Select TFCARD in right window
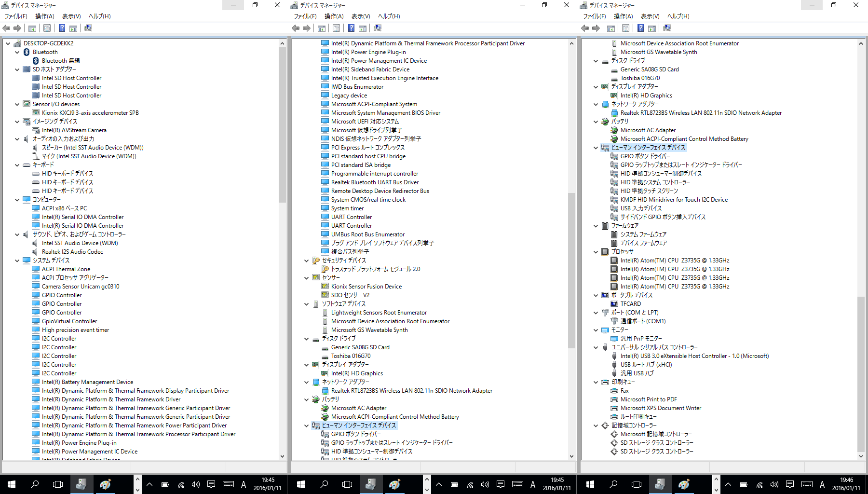868x494 pixels. tap(631, 304)
